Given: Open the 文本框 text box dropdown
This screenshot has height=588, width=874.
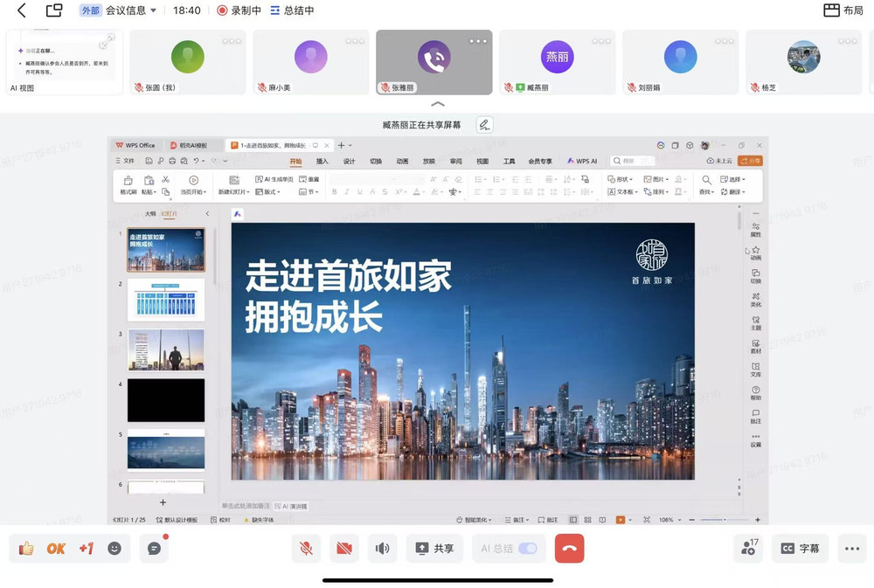Looking at the screenshot, I should coord(621,191).
